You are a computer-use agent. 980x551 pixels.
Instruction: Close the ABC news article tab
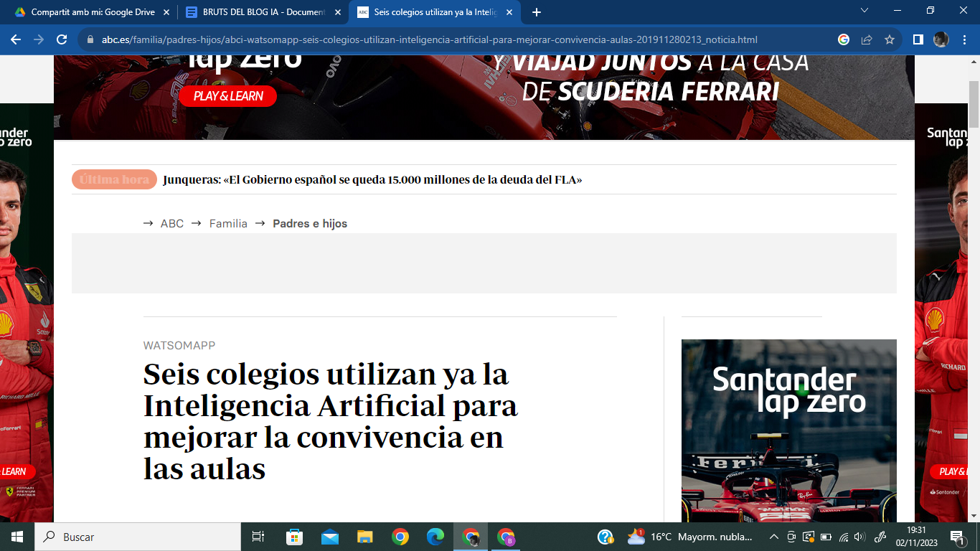(x=509, y=12)
